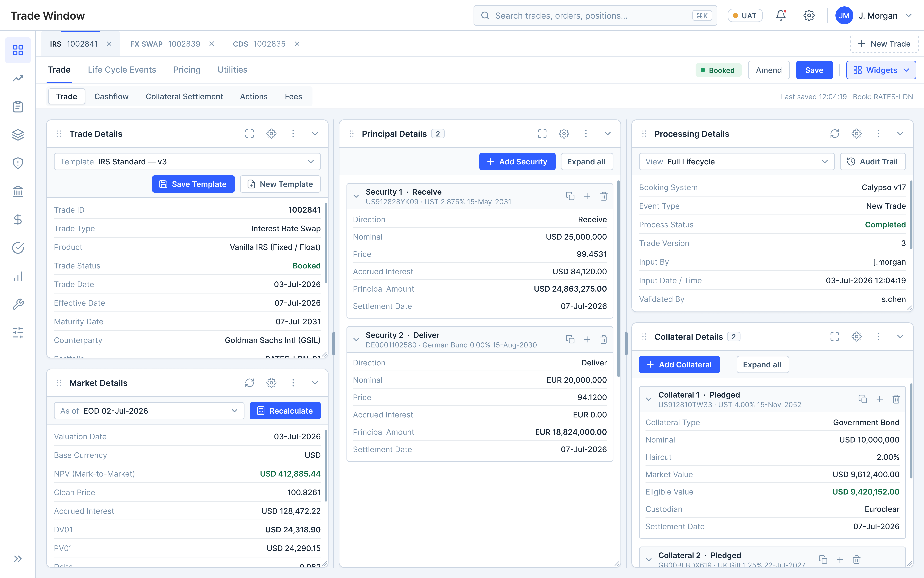Duplicate Security 2 with copy icon

coord(570,339)
